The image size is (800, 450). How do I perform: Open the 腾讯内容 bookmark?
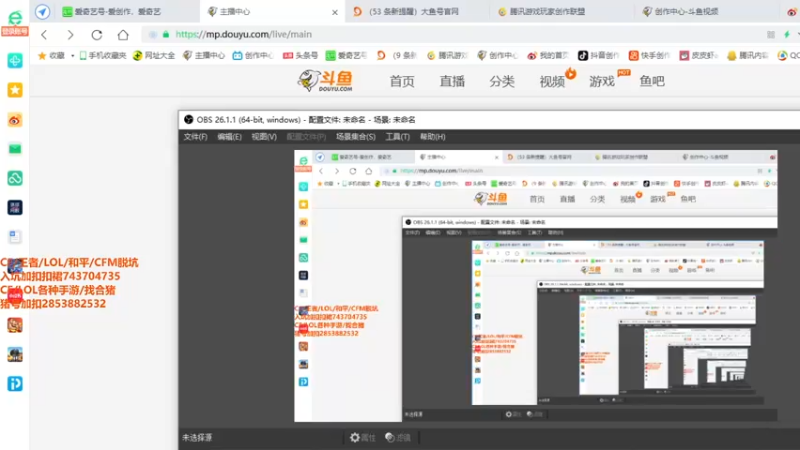(747, 56)
